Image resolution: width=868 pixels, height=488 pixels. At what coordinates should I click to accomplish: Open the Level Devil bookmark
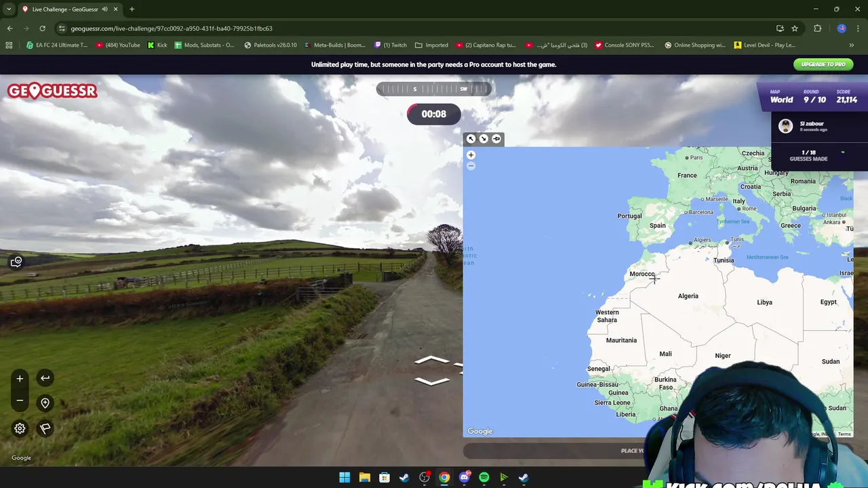[764, 45]
